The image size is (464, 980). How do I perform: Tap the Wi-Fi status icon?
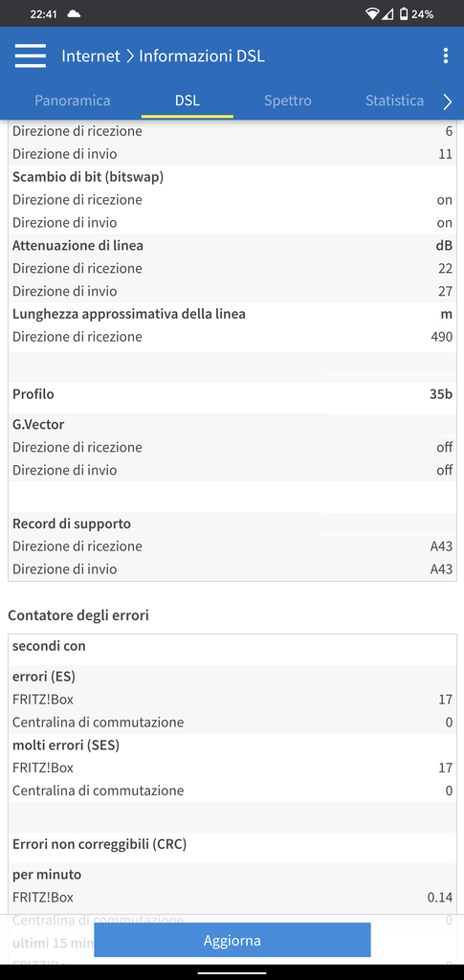pyautogui.click(x=373, y=13)
